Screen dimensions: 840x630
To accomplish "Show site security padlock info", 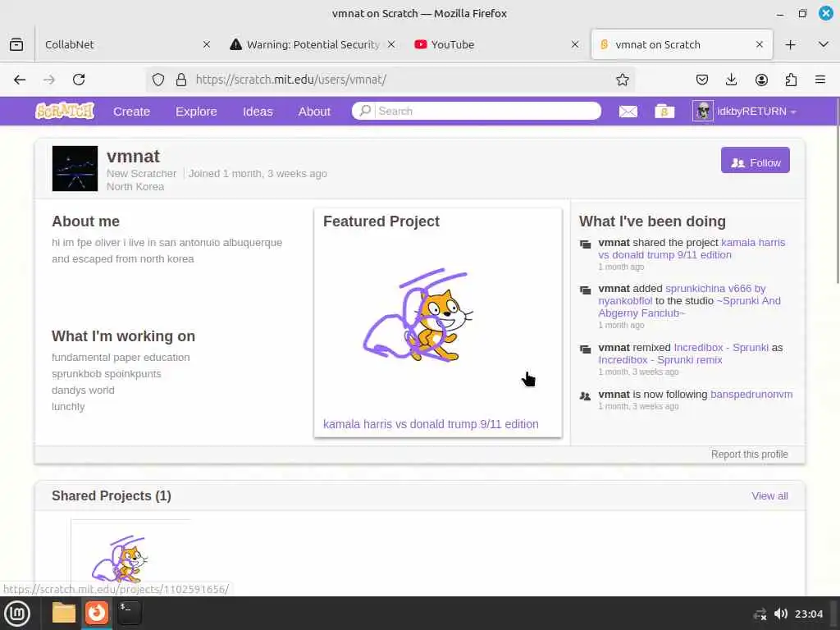I will coord(181,80).
